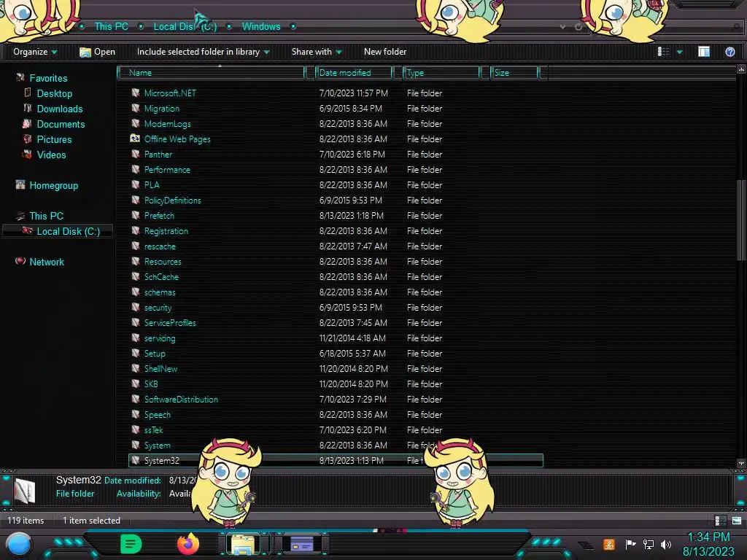Expand Include selected folder in library

tap(203, 52)
